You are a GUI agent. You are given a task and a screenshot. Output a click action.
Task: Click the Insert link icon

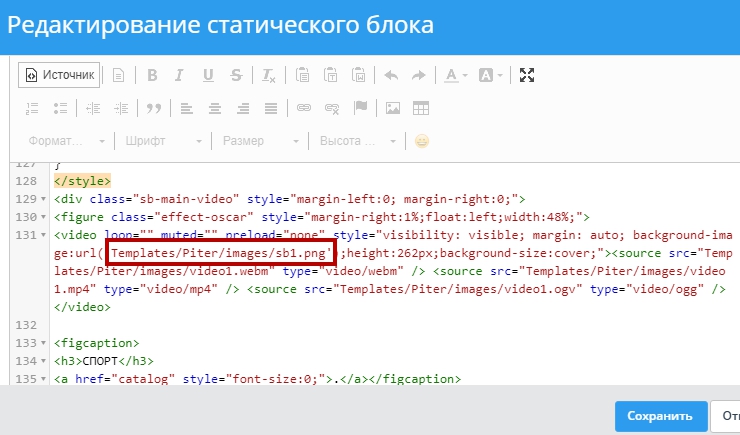pyautogui.click(x=304, y=108)
